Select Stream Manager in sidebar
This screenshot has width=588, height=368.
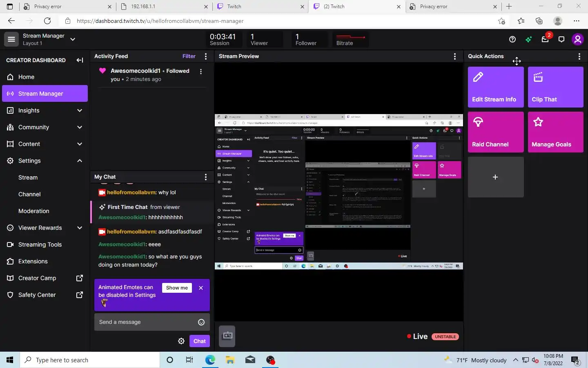[x=45, y=94]
